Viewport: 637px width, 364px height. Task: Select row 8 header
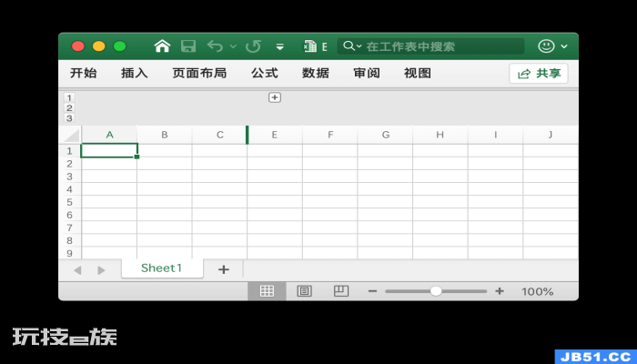(69, 240)
